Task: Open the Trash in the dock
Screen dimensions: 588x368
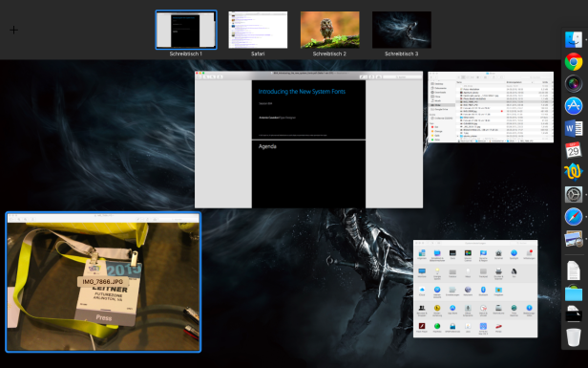Action: (x=574, y=336)
